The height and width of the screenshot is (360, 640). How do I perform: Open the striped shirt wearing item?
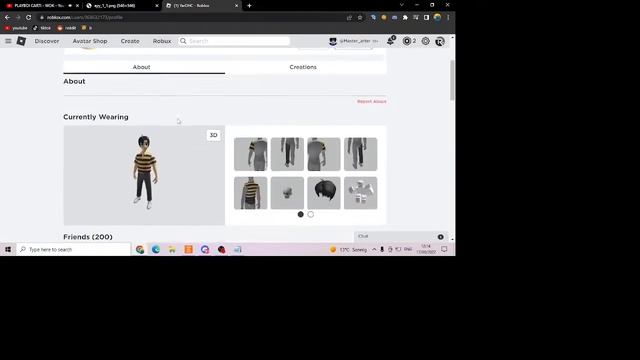tap(251, 193)
